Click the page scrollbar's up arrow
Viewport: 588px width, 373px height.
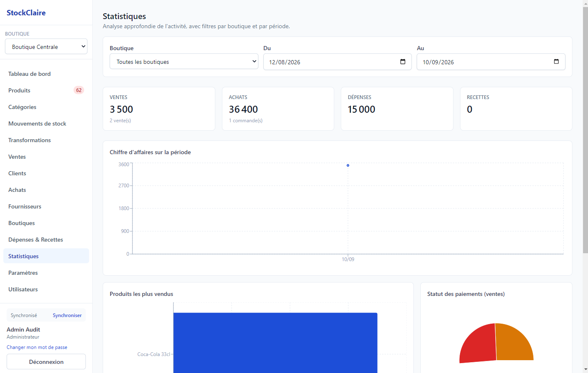click(585, 3)
